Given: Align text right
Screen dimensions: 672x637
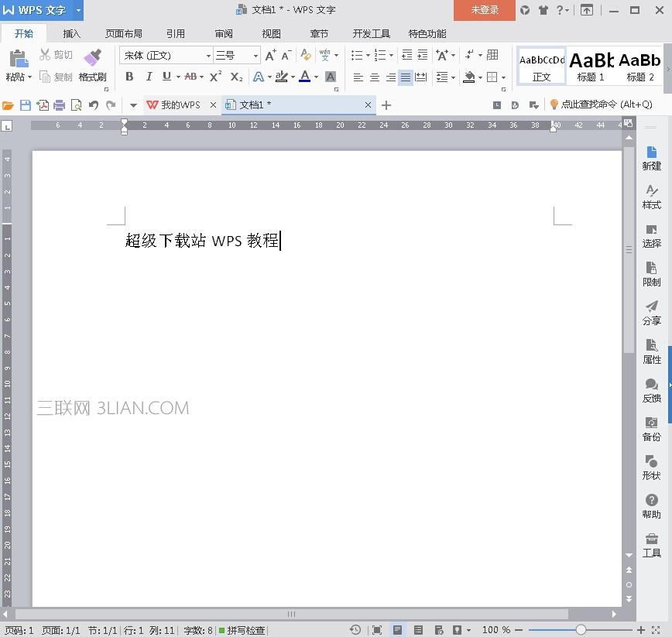Looking at the screenshot, I should [390, 77].
